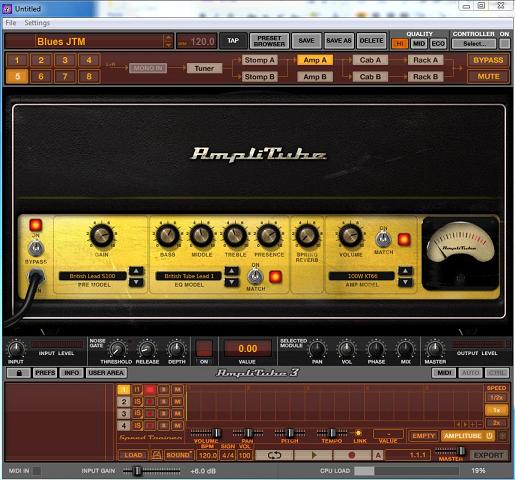
Task: Start playback with the play button
Action: click(x=313, y=455)
